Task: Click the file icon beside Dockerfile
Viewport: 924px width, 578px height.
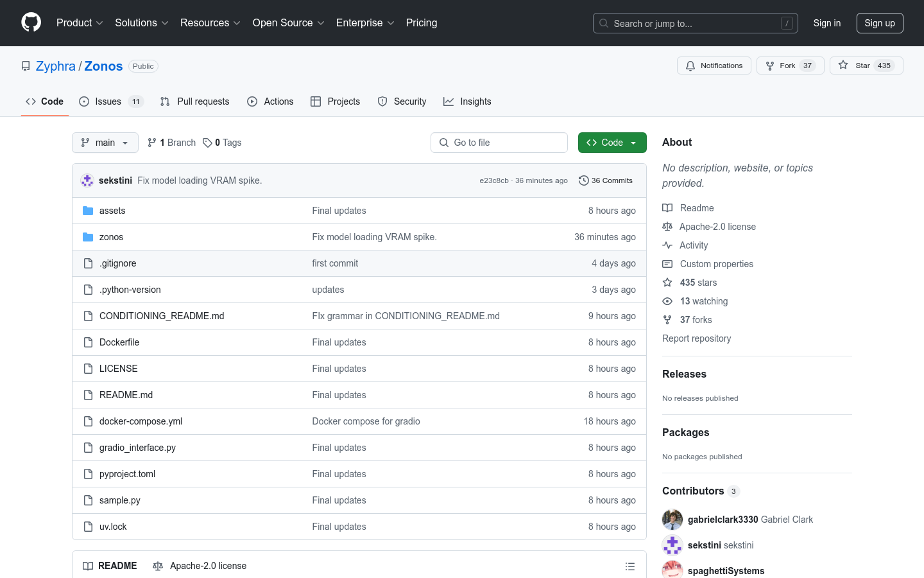Action: 88,342
